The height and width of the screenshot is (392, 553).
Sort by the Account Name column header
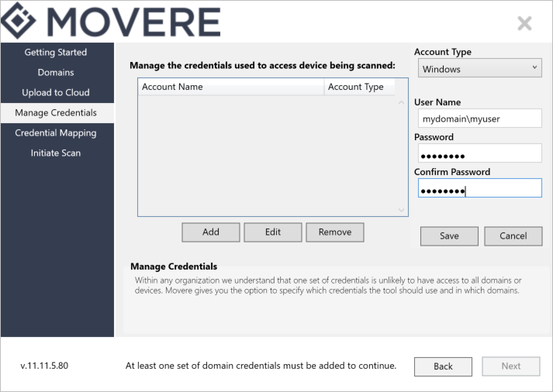(x=231, y=87)
